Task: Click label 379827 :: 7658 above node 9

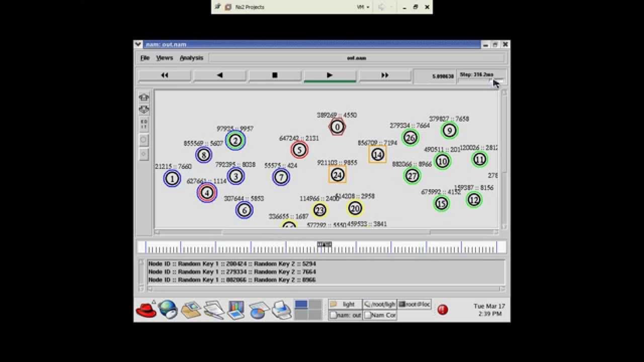Action: (449, 119)
